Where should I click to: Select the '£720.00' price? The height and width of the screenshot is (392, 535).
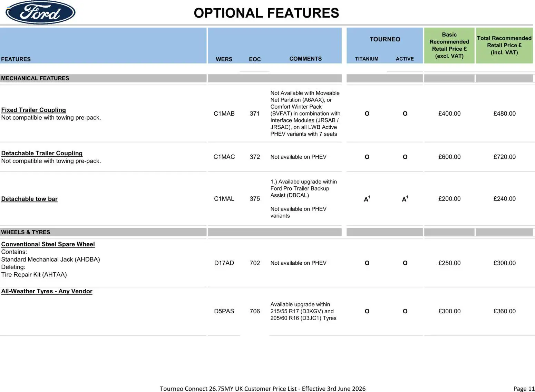point(505,157)
